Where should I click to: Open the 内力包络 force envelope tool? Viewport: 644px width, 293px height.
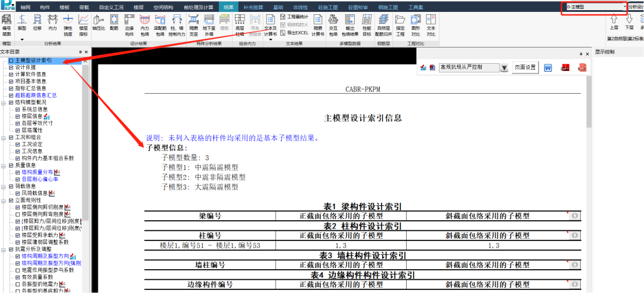pos(144,25)
